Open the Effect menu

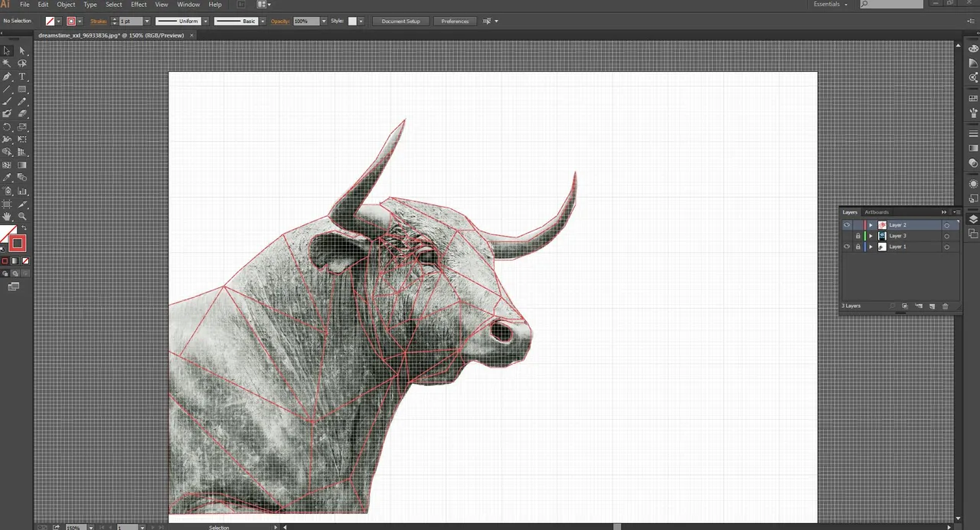[139, 5]
